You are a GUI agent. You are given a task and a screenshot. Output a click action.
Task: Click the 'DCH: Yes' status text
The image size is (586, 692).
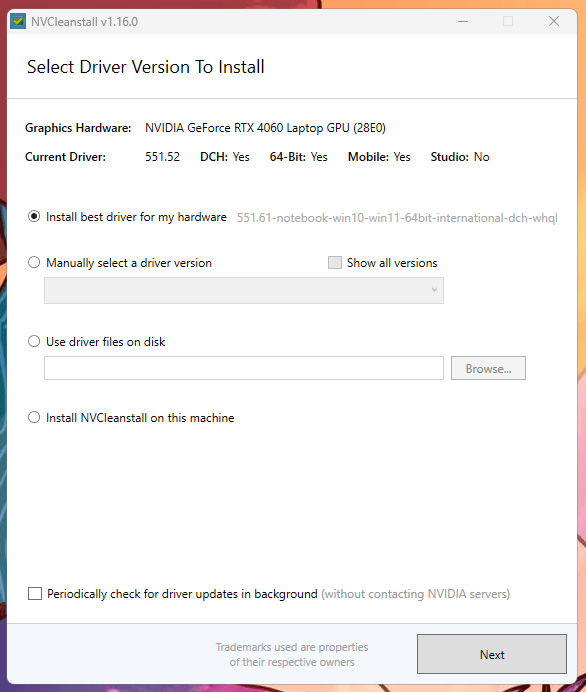pyautogui.click(x=225, y=157)
